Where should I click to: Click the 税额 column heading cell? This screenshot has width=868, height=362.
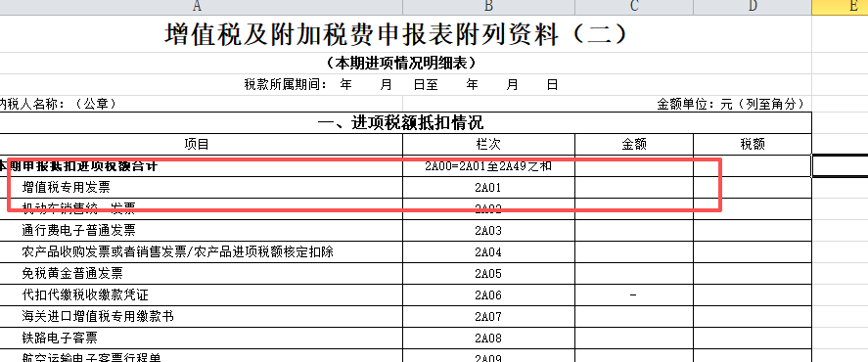[753, 145]
